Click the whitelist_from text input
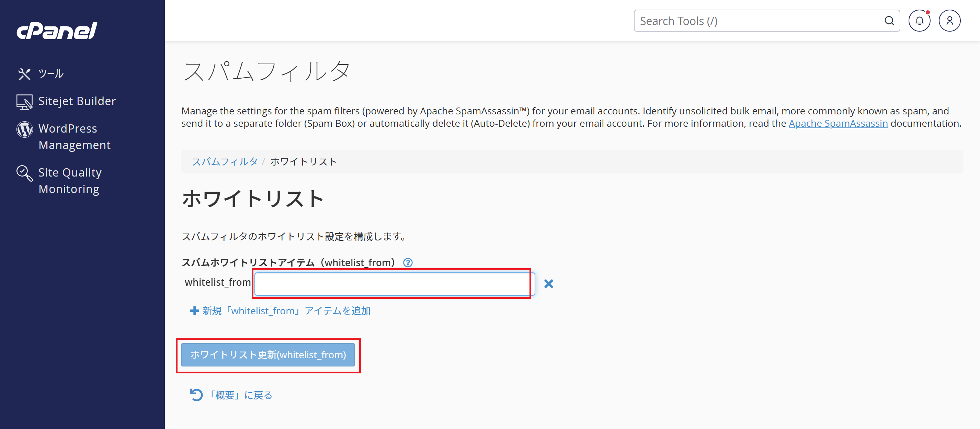 point(395,284)
